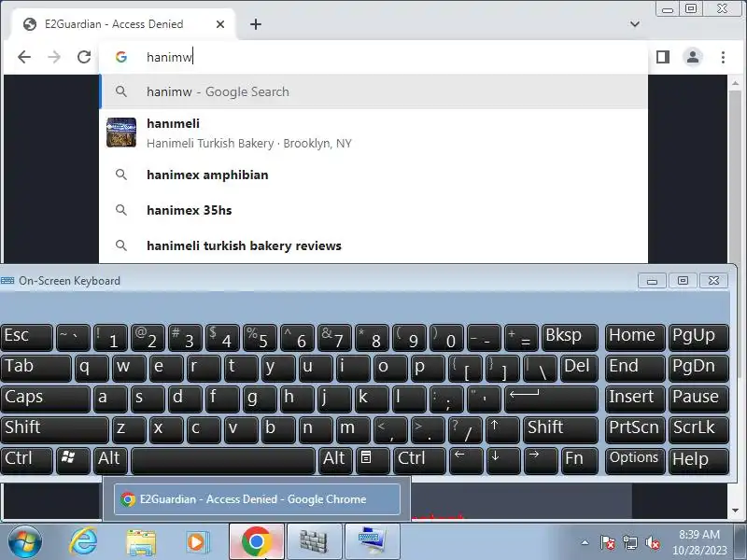Tap the Del key
The height and width of the screenshot is (560, 747).
tap(579, 368)
